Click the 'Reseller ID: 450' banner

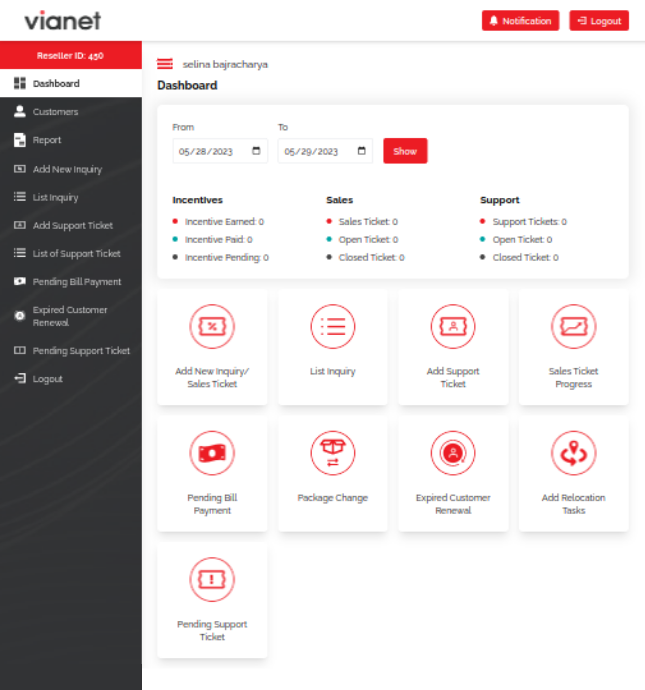pyautogui.click(x=71, y=55)
